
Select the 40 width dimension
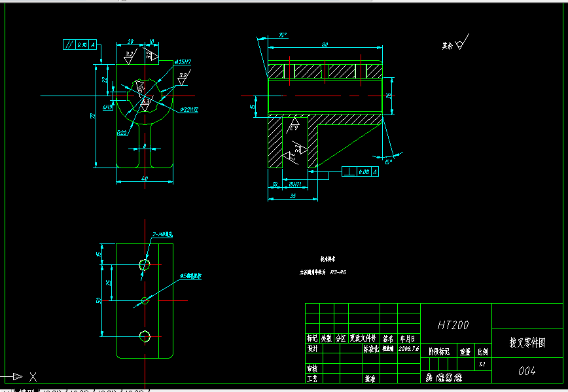click(145, 178)
